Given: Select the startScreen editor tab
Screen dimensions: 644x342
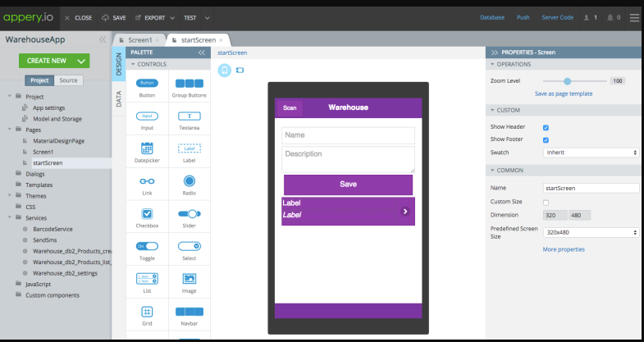Looking at the screenshot, I should coord(198,40).
